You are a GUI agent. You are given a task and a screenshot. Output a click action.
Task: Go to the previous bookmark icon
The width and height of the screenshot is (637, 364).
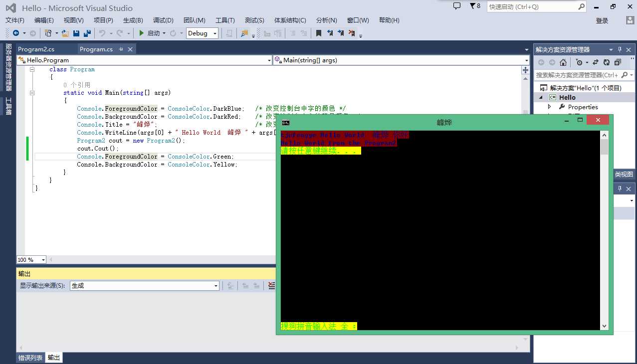[330, 33]
